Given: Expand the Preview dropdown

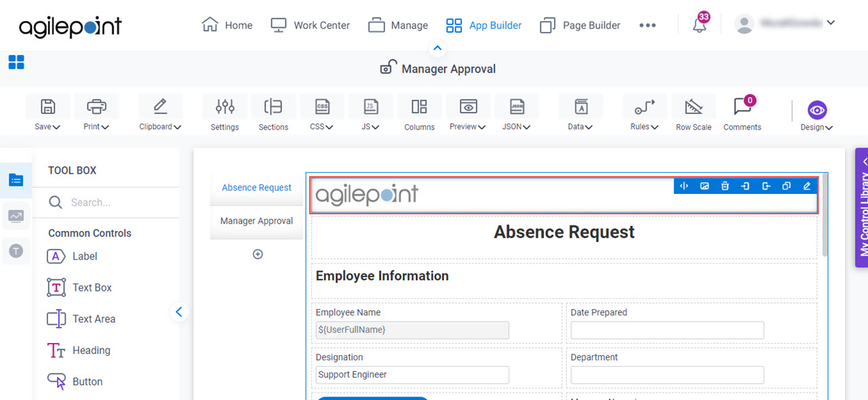Looking at the screenshot, I should (481, 127).
